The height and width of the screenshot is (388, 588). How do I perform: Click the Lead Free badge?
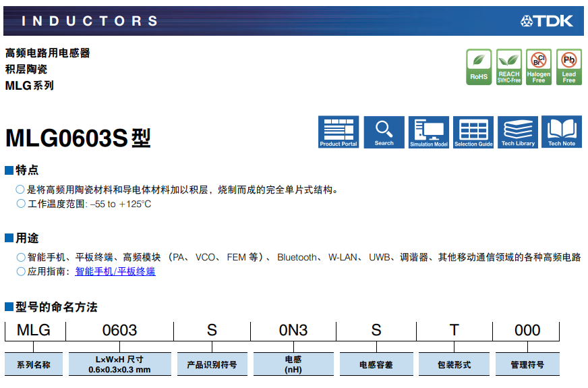[569, 67]
